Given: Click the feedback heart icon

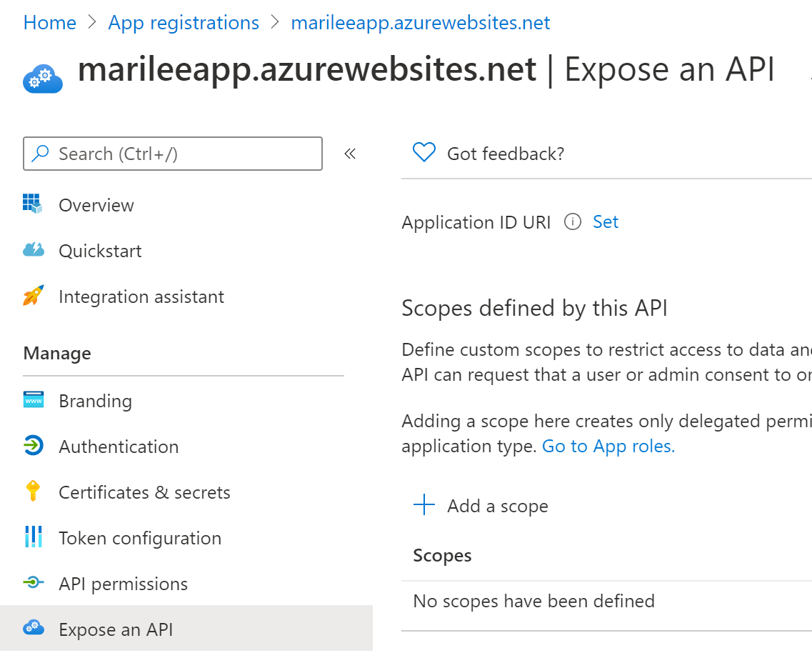Looking at the screenshot, I should [424, 152].
